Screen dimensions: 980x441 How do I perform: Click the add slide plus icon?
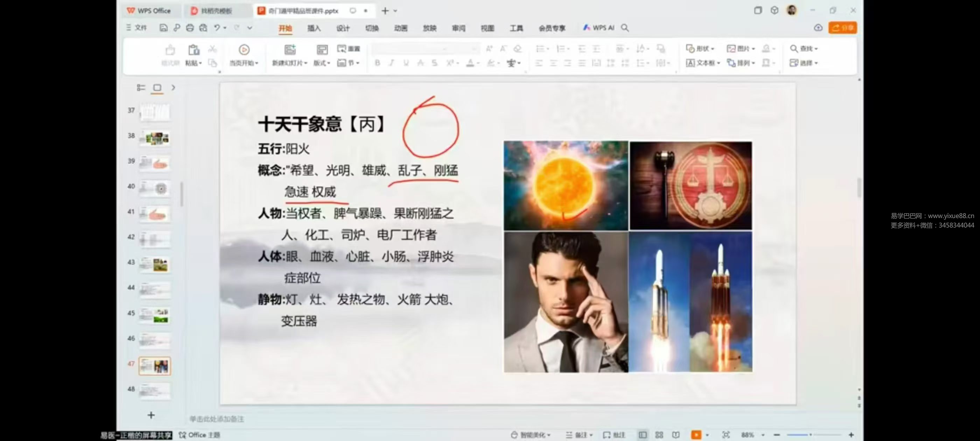tap(151, 415)
